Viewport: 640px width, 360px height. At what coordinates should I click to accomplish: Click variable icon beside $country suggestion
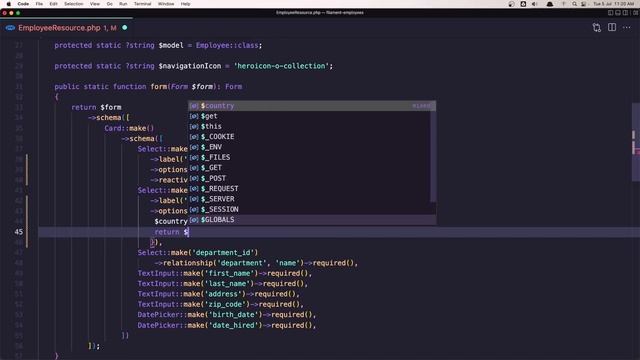(194, 106)
